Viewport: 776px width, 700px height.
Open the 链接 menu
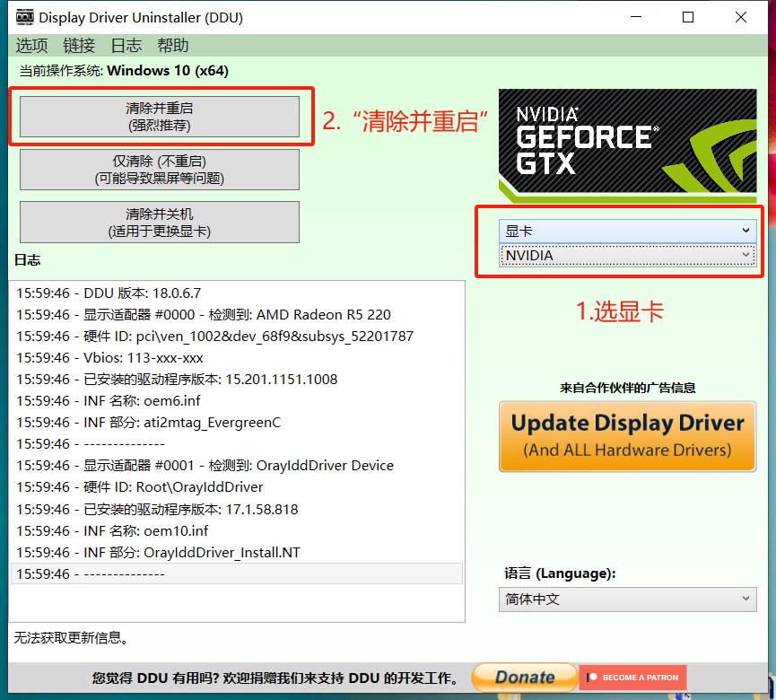[x=79, y=46]
